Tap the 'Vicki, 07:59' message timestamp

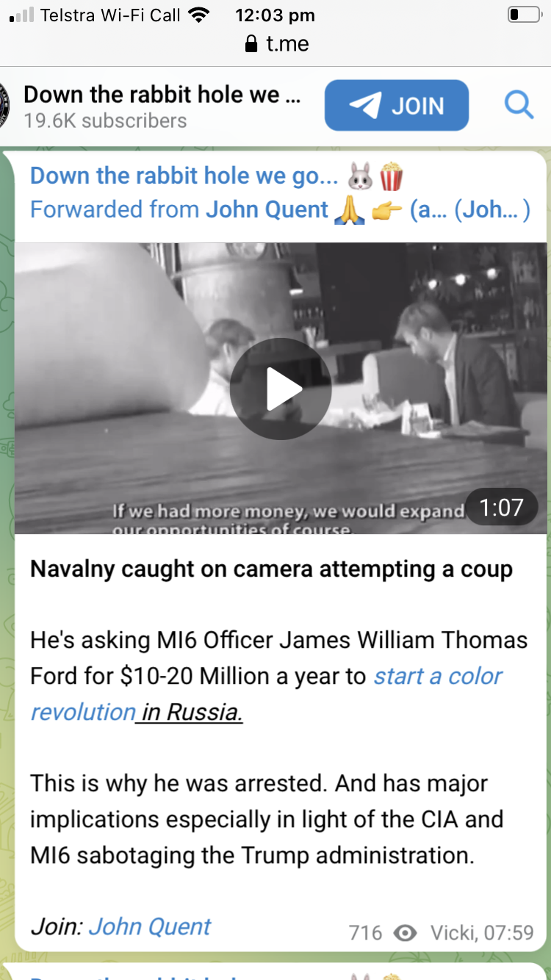pos(482,933)
